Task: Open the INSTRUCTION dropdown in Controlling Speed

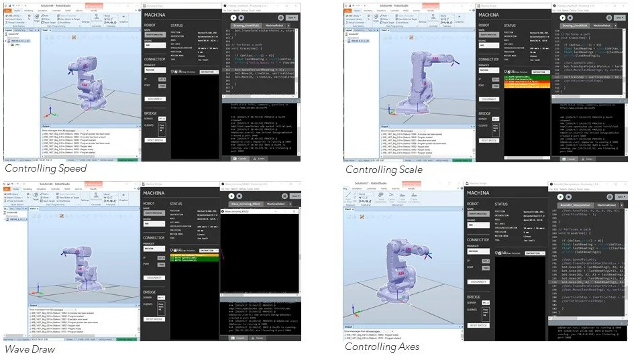Action: point(209,72)
